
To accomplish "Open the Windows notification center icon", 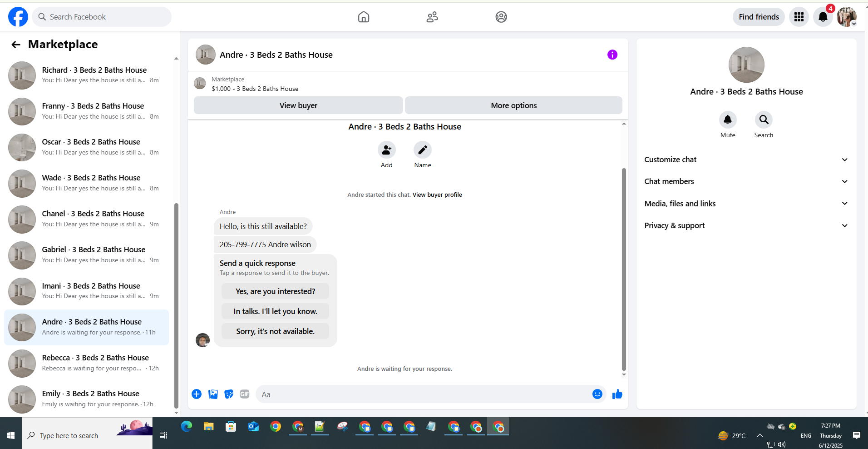I will (857, 435).
